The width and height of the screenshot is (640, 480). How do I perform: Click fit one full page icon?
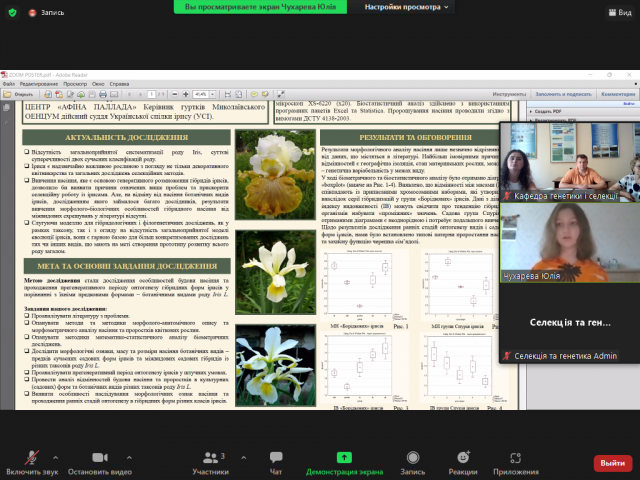(239, 94)
